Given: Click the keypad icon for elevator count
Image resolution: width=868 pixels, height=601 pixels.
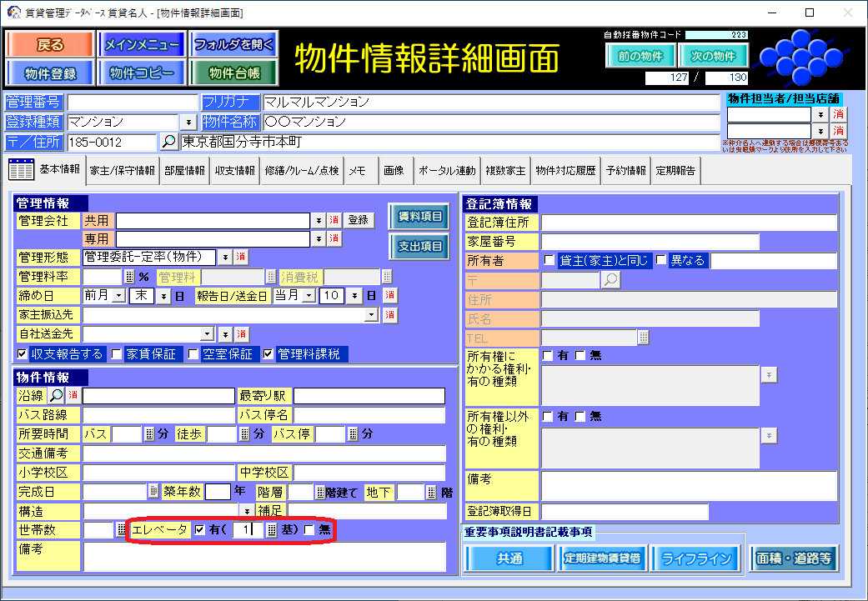Looking at the screenshot, I should tap(272, 530).
